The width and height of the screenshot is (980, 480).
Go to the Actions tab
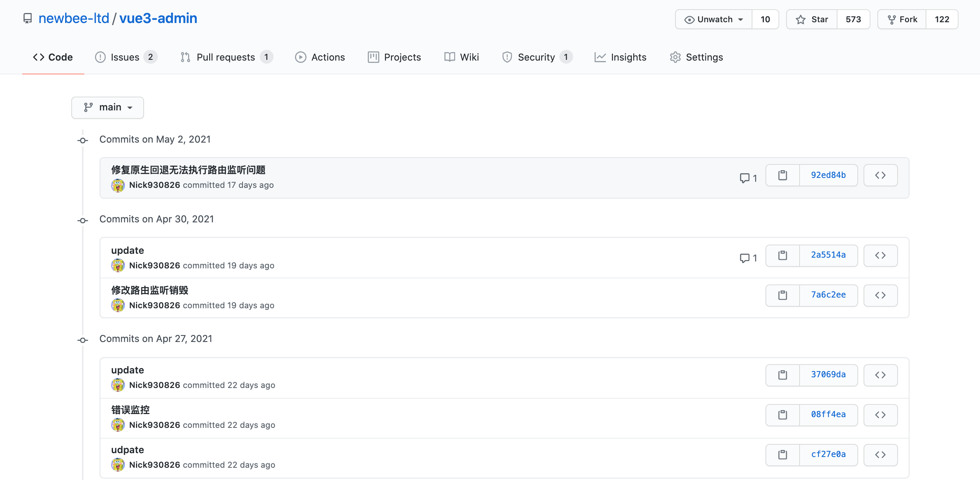click(320, 57)
